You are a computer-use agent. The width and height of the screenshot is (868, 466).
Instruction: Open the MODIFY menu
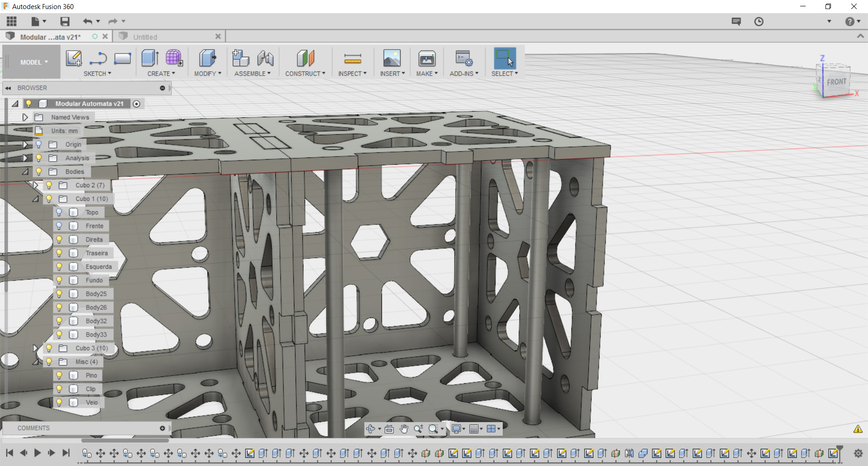[208, 74]
